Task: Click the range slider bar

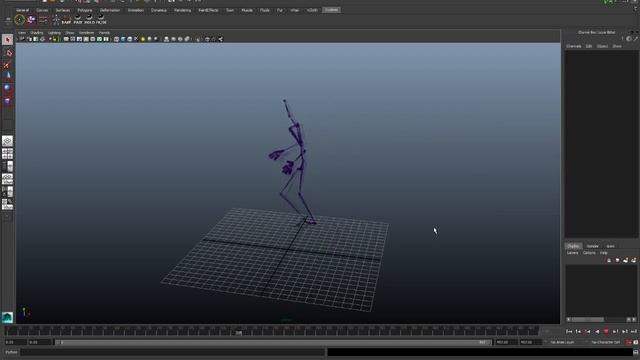Action: tap(273, 342)
